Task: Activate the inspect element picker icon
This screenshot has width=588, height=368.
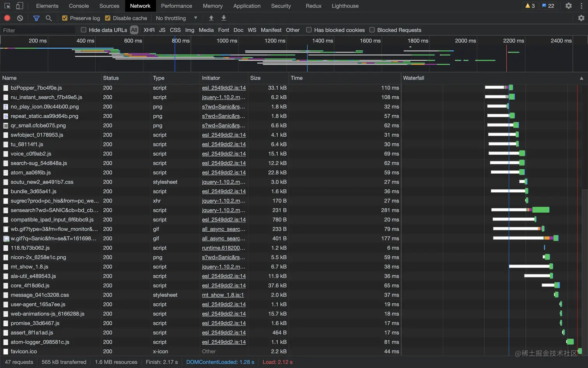Action: pyautogui.click(x=7, y=6)
